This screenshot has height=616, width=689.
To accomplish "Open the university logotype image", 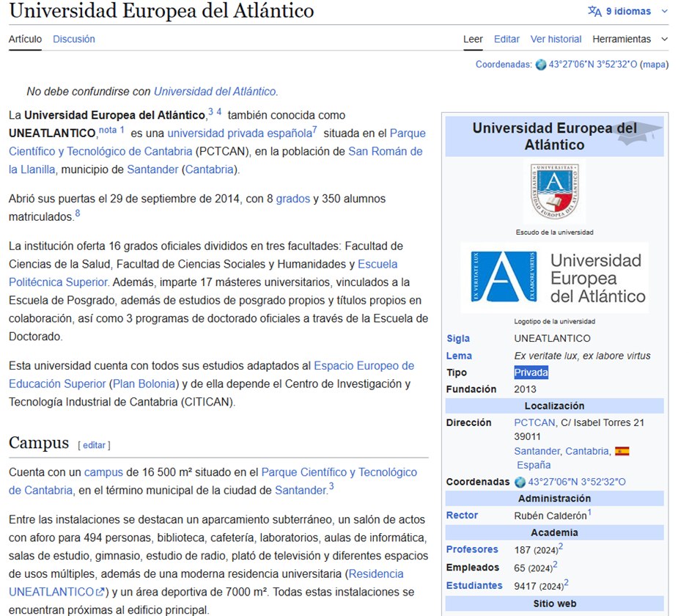I will (x=554, y=277).
